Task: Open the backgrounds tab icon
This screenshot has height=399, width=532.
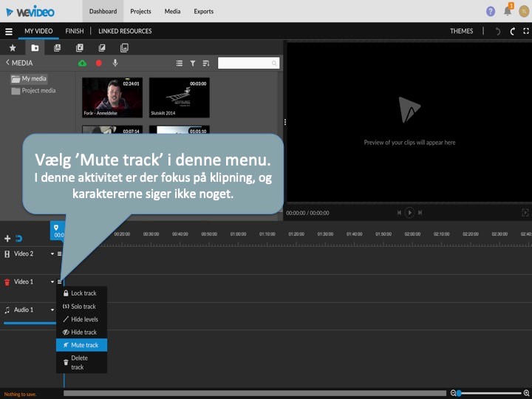Action: point(124,48)
